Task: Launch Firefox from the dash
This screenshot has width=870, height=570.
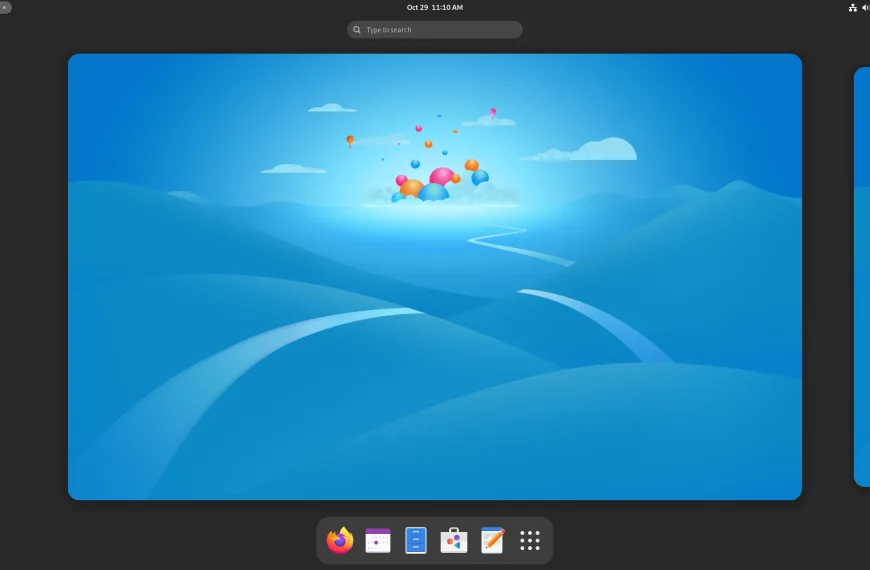Action: click(340, 540)
